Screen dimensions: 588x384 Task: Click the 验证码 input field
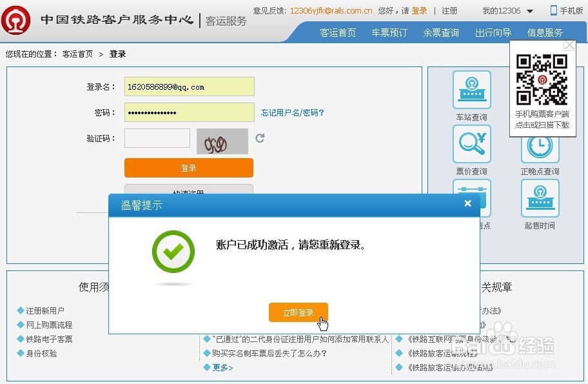[157, 137]
